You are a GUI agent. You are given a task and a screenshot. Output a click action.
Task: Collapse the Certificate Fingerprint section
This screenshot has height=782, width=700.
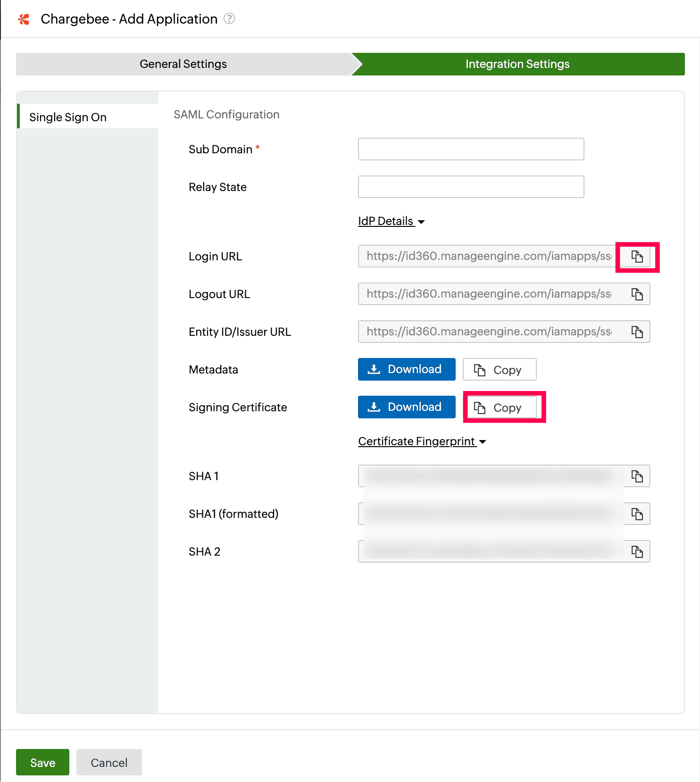point(422,441)
